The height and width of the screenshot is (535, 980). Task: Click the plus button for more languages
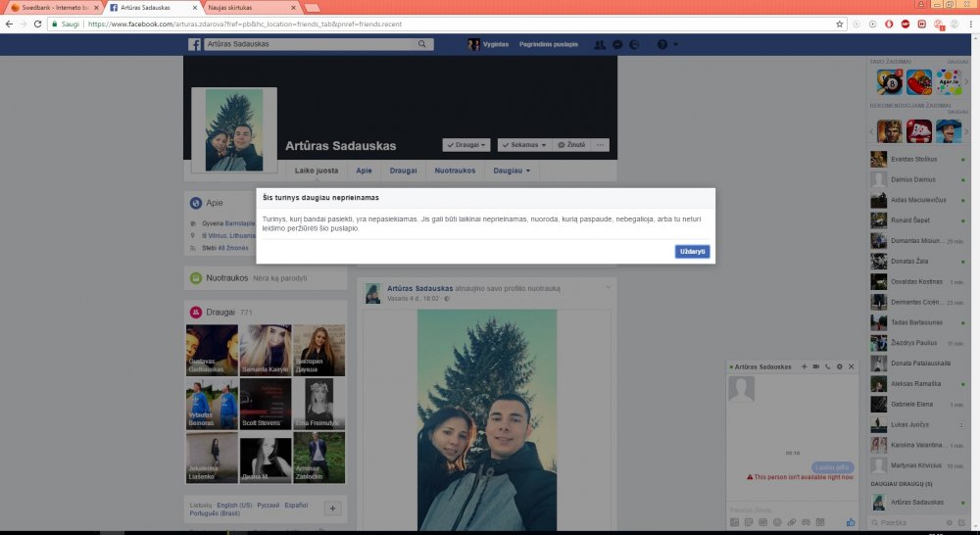pyautogui.click(x=332, y=509)
